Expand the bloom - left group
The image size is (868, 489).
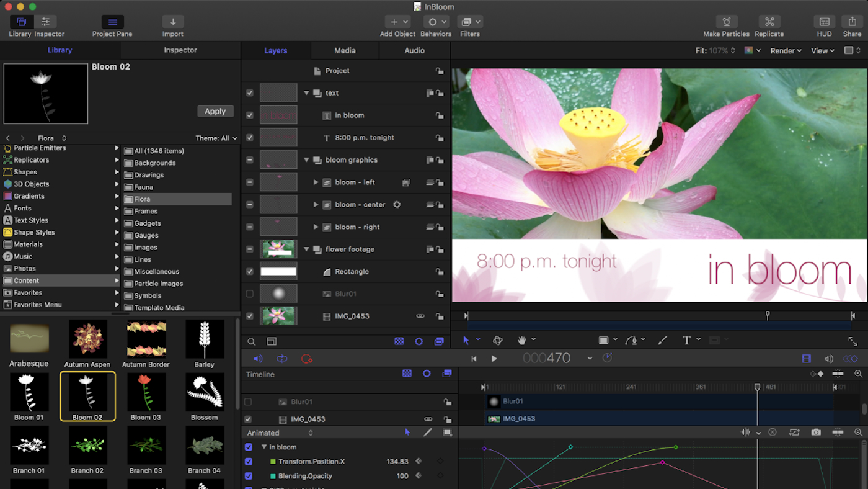(x=316, y=182)
